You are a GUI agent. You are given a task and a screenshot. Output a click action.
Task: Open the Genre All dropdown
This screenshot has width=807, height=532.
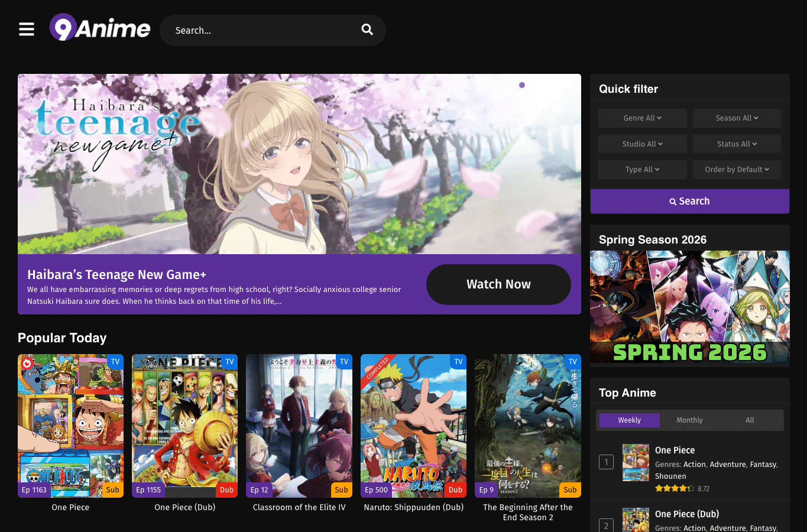643,118
